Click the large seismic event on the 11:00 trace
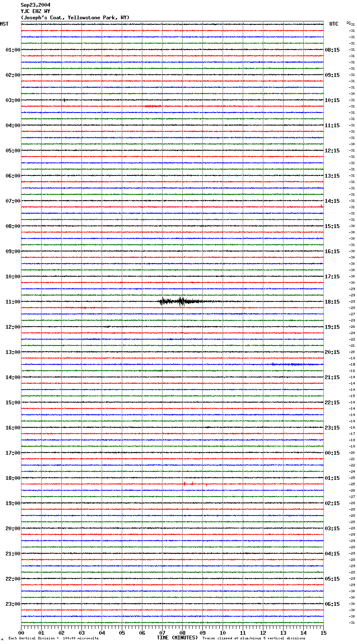Viewport: 357px width, 644px height. pyautogui.click(x=181, y=301)
